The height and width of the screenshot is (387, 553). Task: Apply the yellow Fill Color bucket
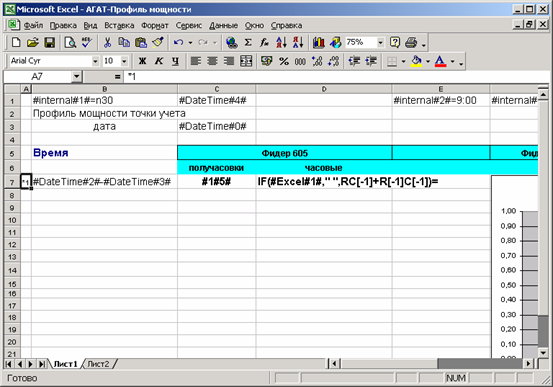tap(417, 61)
